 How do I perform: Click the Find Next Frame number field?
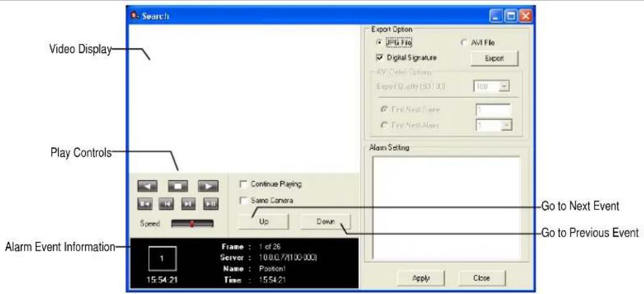point(493,110)
